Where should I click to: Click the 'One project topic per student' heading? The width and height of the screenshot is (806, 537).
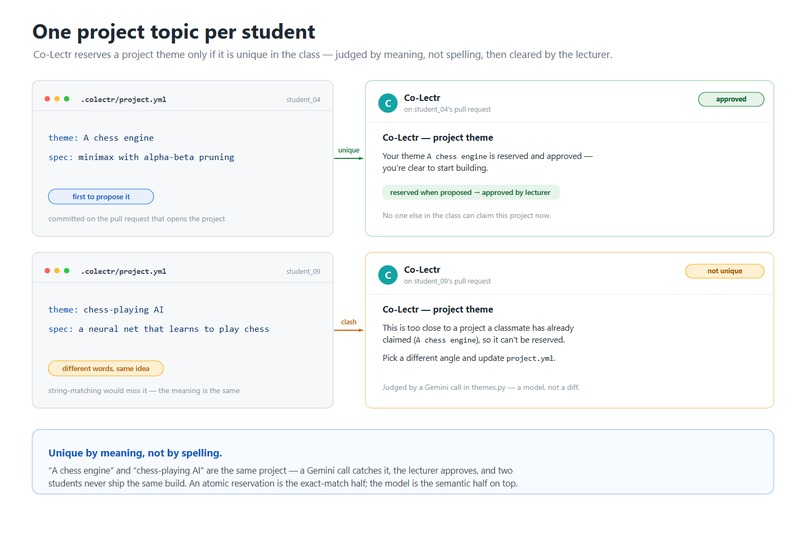click(174, 32)
